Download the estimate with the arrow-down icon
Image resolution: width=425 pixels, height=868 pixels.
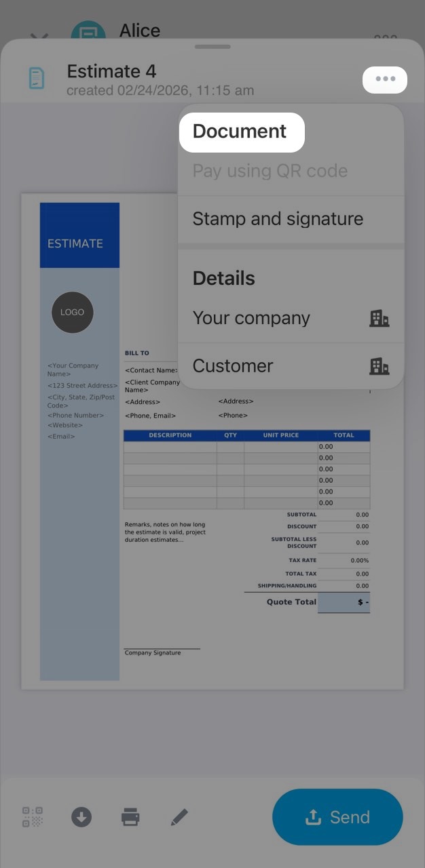click(81, 816)
